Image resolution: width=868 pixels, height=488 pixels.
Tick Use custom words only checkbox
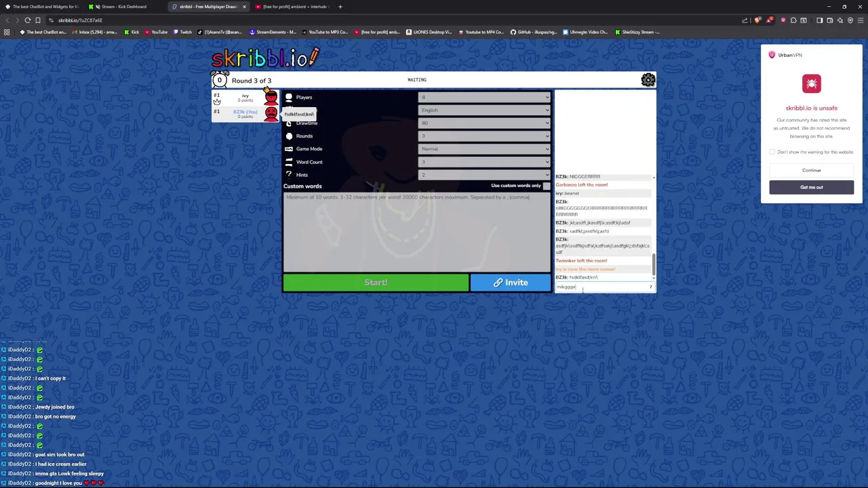tap(547, 186)
